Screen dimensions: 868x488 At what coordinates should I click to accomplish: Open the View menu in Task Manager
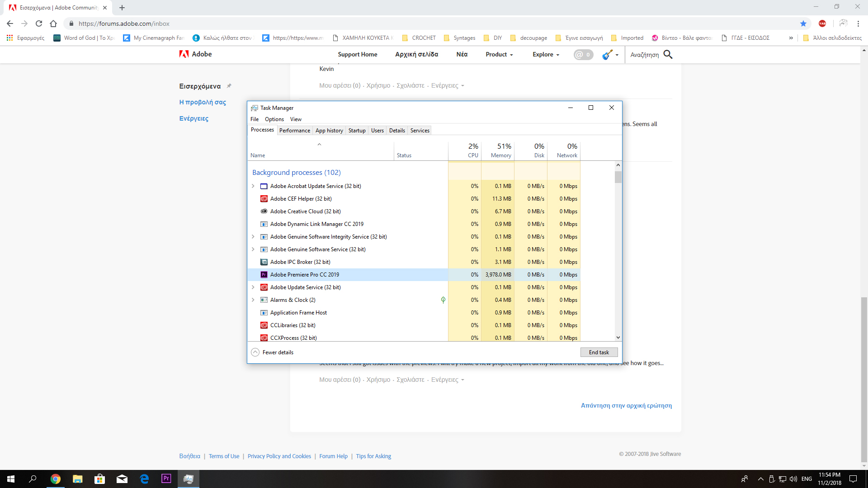pyautogui.click(x=296, y=119)
